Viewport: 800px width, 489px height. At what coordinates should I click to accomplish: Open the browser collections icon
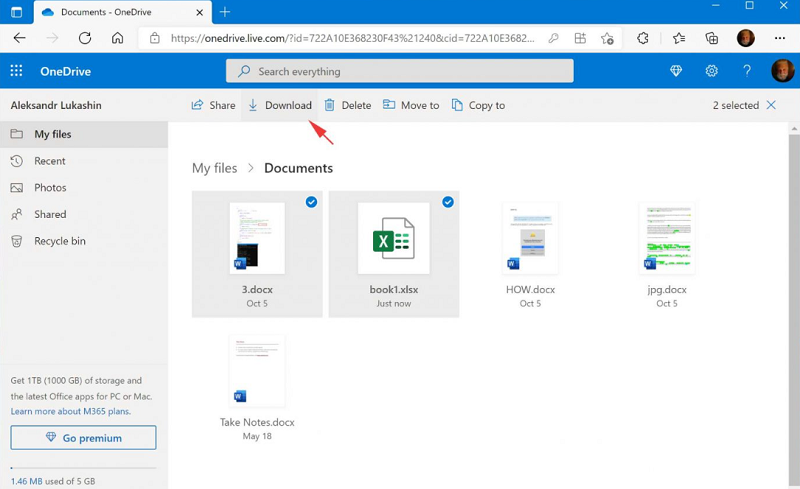[x=712, y=38]
